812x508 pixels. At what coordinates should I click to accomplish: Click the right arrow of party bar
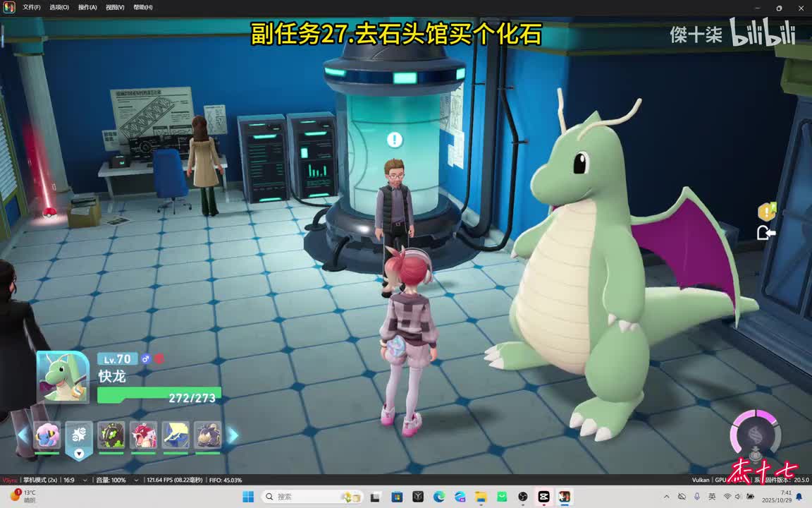coord(233,435)
